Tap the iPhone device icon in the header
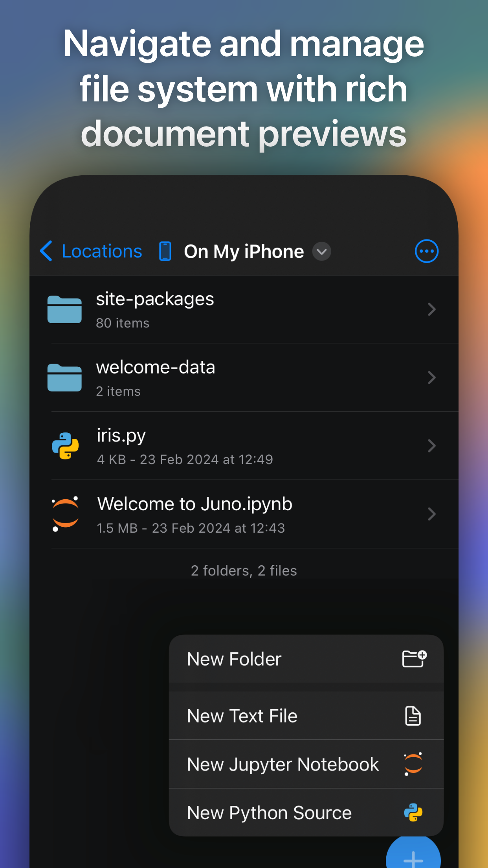 click(x=165, y=251)
